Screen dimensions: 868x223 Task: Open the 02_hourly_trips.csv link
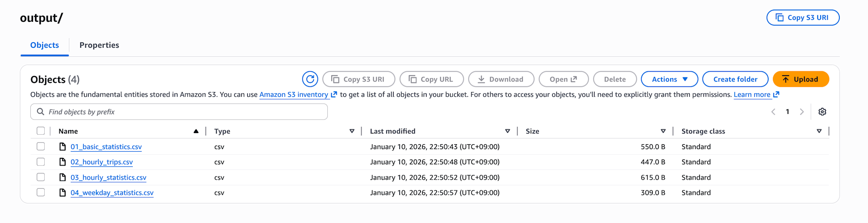click(102, 162)
